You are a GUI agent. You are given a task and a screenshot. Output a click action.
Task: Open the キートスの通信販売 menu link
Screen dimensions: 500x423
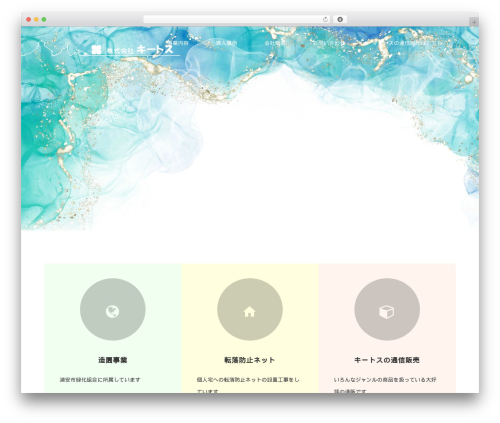tap(407, 43)
